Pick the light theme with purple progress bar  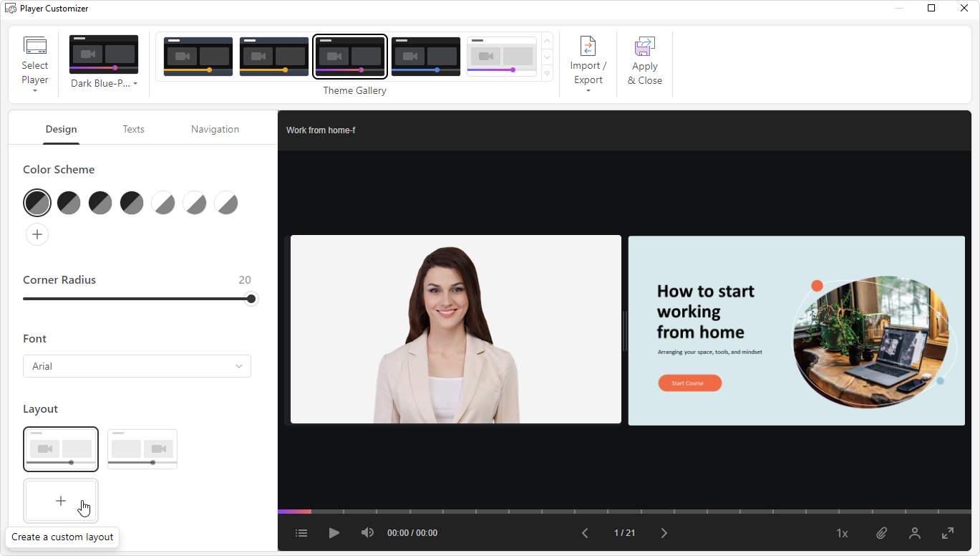[502, 57]
